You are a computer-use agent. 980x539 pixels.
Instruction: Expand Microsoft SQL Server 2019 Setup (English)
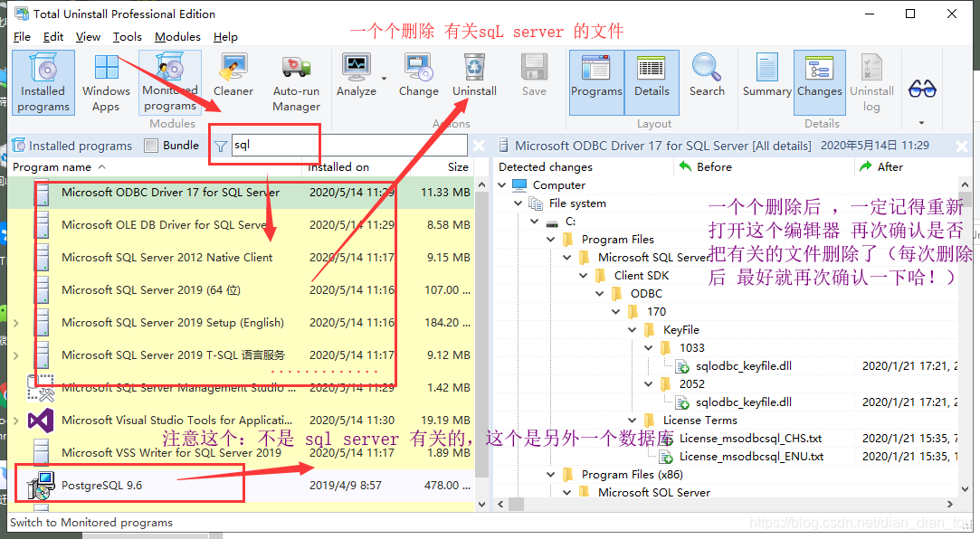(x=16, y=323)
